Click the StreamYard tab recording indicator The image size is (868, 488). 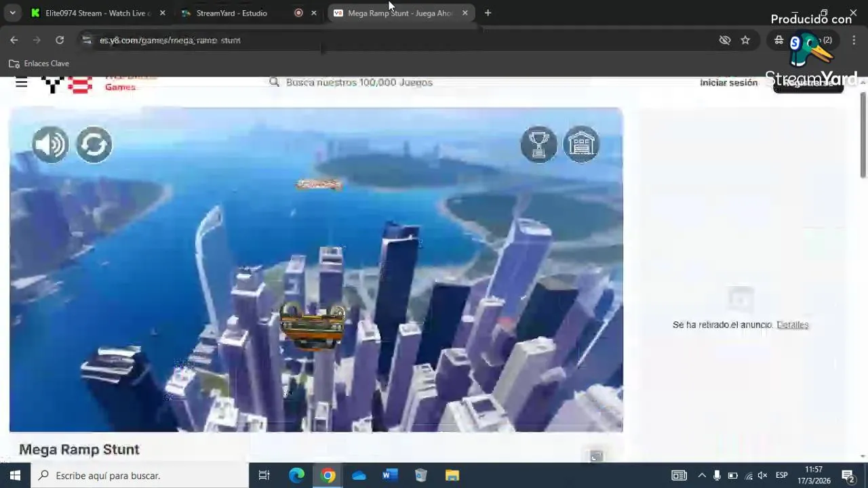click(x=298, y=13)
